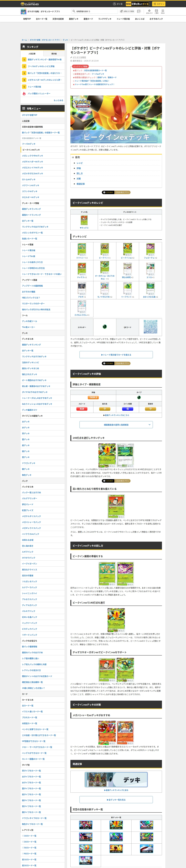Screen dimensions: 186x868
Task: Open the デッキ banner under 関連記事
Action: (116, 780)
